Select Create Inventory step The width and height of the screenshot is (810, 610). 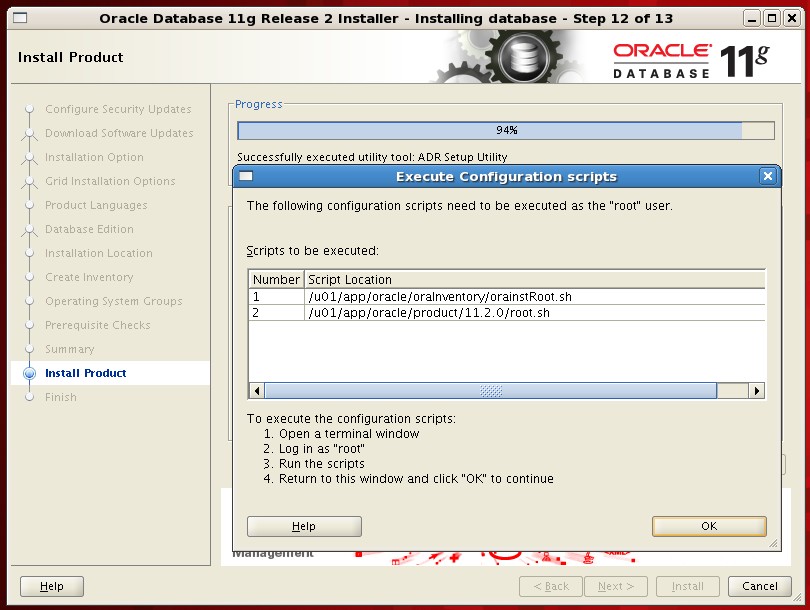(x=89, y=277)
